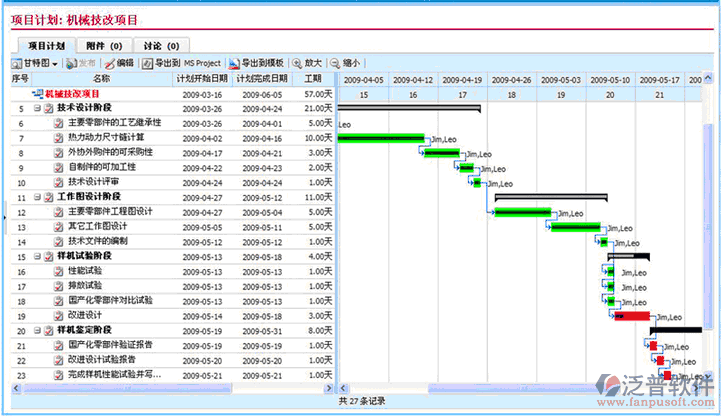Select the 项目计划 tab
Image resolution: width=725 pixels, height=418 pixels.
[47, 45]
